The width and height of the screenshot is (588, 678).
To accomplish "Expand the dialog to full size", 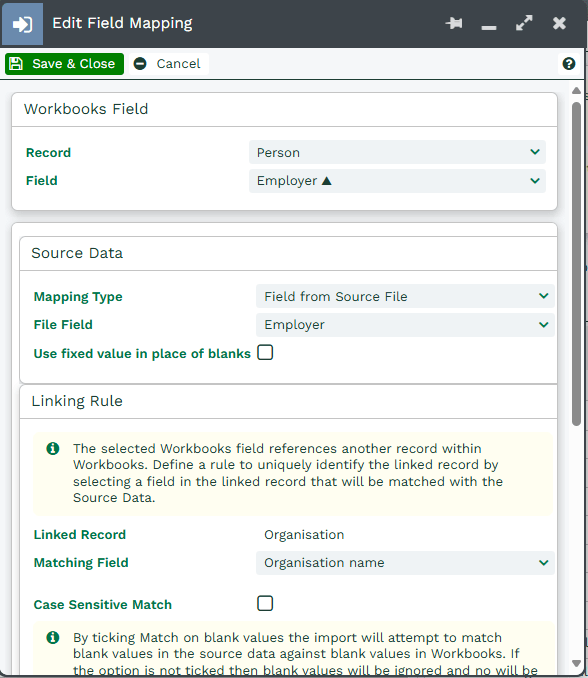I will pyautogui.click(x=524, y=23).
